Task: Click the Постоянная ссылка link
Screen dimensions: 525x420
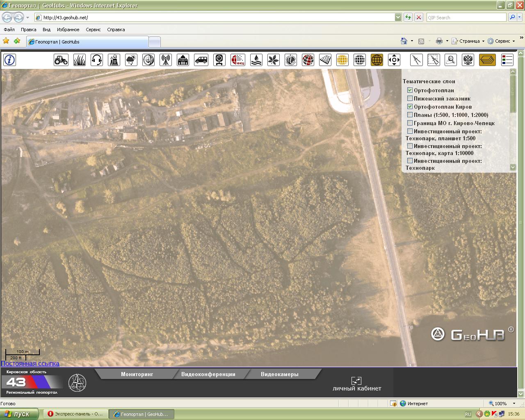Action: (x=30, y=363)
